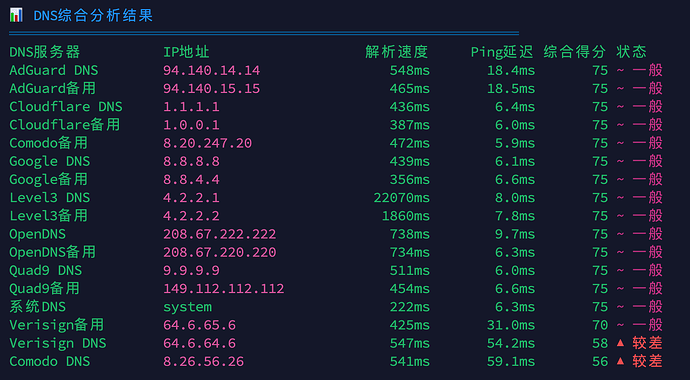Click the IP地址 column header
The height and width of the screenshot is (380, 690).
(186, 52)
